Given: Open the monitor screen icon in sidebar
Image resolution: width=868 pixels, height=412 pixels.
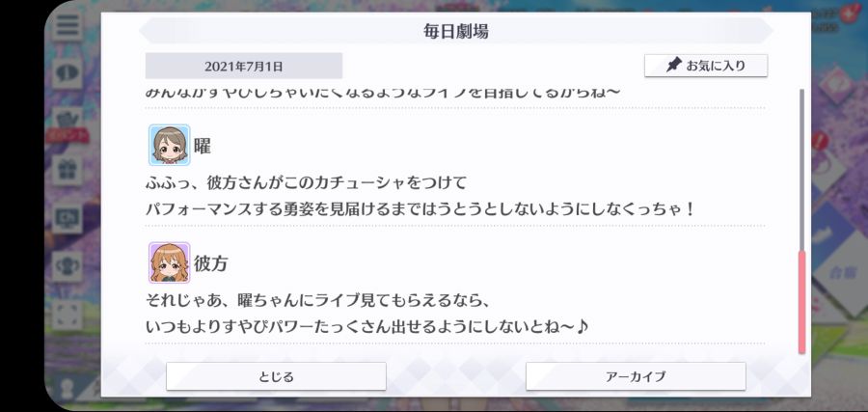Looking at the screenshot, I should (68, 218).
